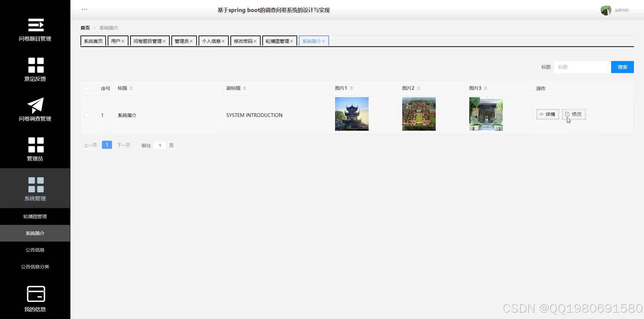Go to next page 下一页
This screenshot has width=644, height=319.
[x=123, y=145]
